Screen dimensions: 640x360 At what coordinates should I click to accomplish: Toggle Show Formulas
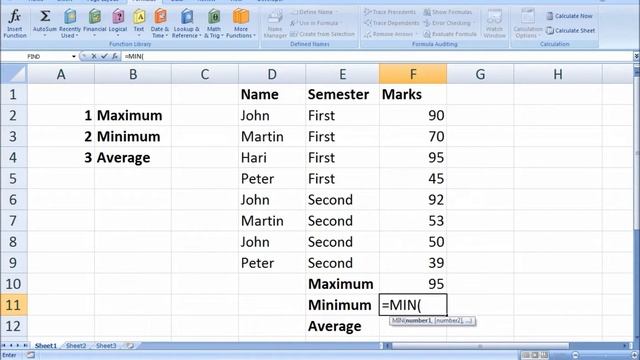tap(448, 12)
